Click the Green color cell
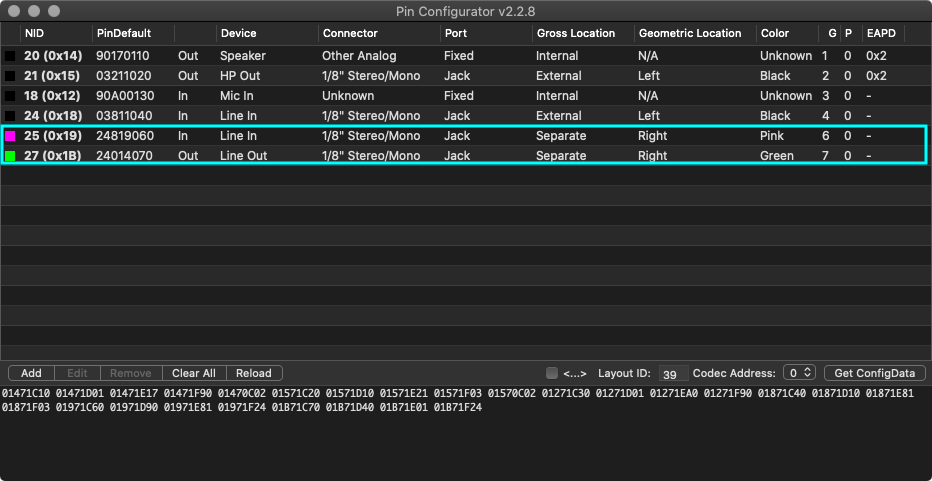Image resolution: width=932 pixels, height=481 pixels. coord(776,156)
